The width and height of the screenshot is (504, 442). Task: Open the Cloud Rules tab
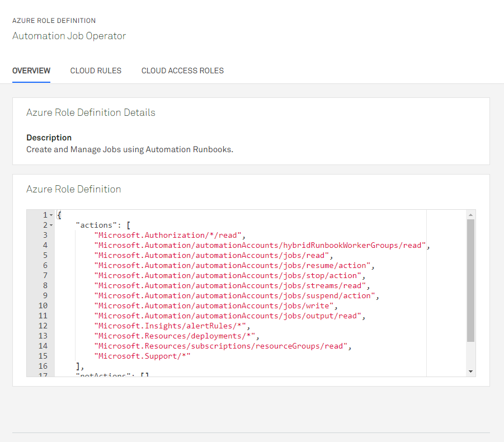click(96, 70)
